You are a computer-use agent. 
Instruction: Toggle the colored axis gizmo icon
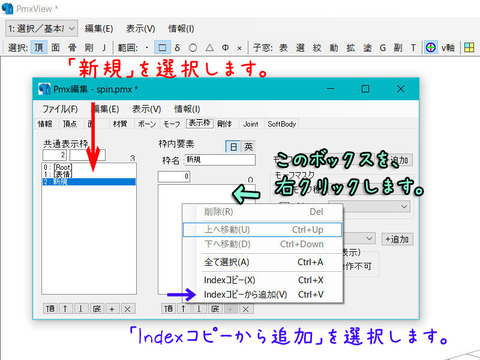coord(431,48)
